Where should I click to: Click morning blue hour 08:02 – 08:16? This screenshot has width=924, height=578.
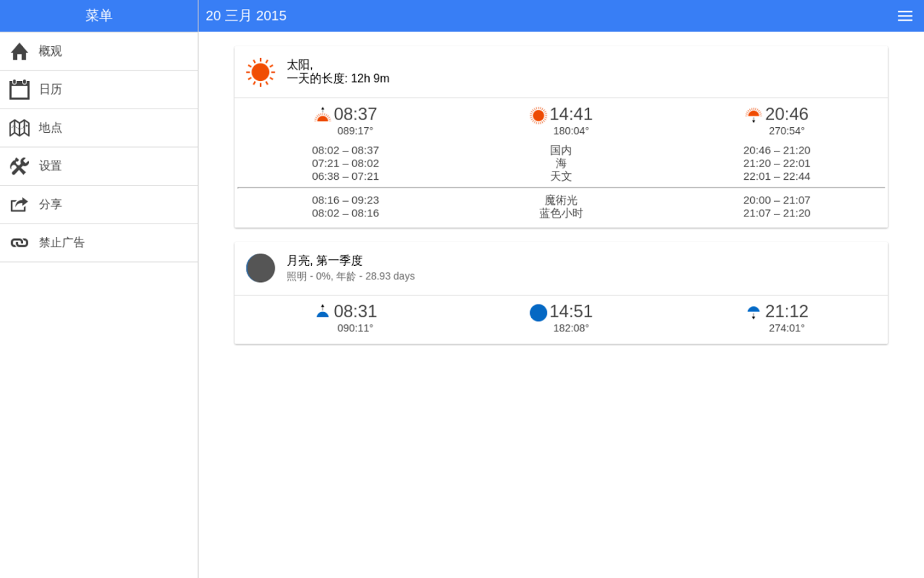tap(345, 213)
